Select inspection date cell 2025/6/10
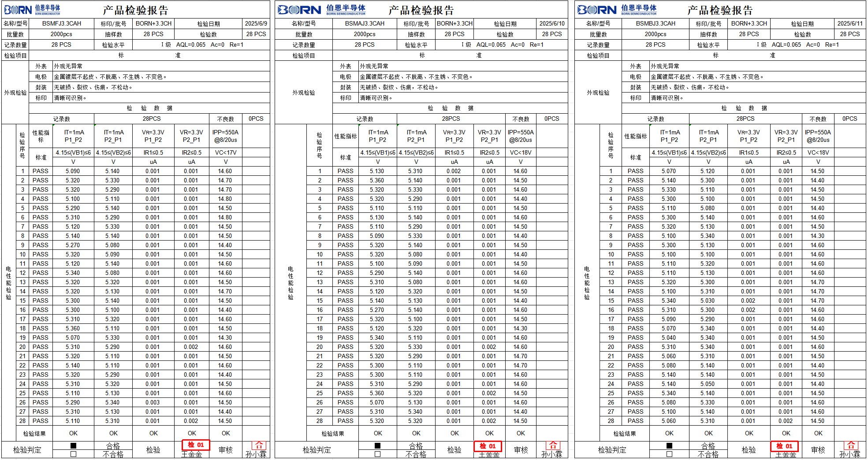The width and height of the screenshot is (868, 460). click(552, 23)
